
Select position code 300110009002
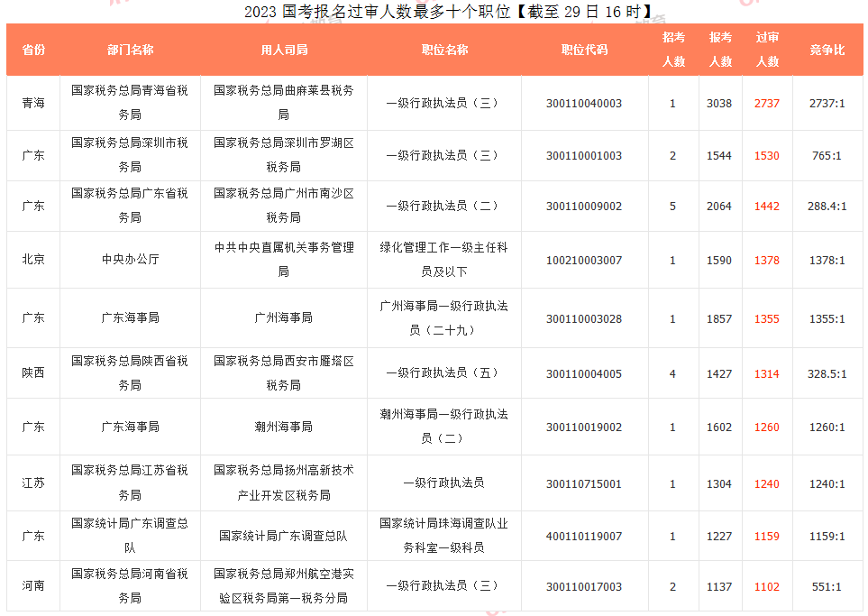584,206
